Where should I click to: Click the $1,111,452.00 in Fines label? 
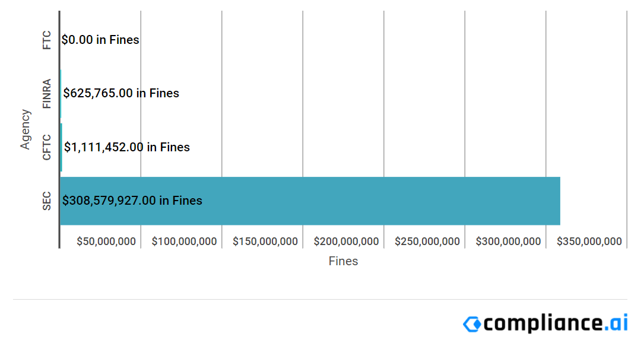127,147
